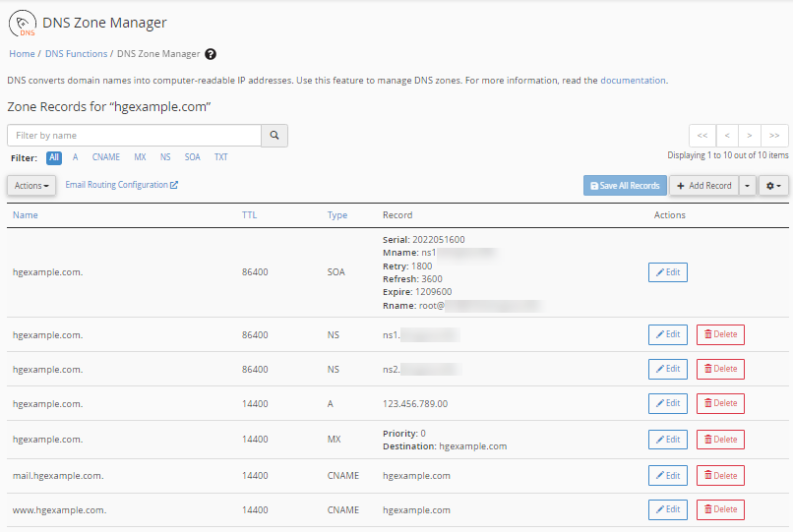Open the Actions dropdown menu
Viewport: 793px width, 532px height.
31,185
